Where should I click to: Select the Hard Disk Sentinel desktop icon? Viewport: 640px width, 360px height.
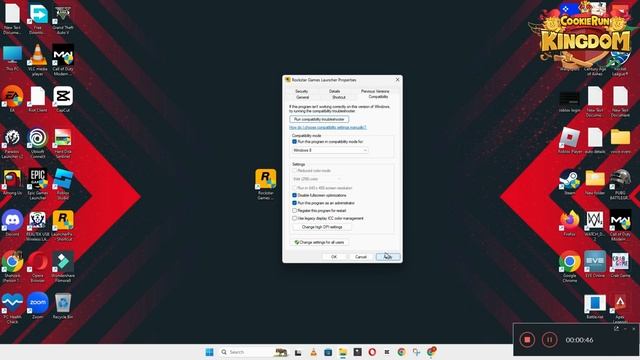click(x=63, y=143)
